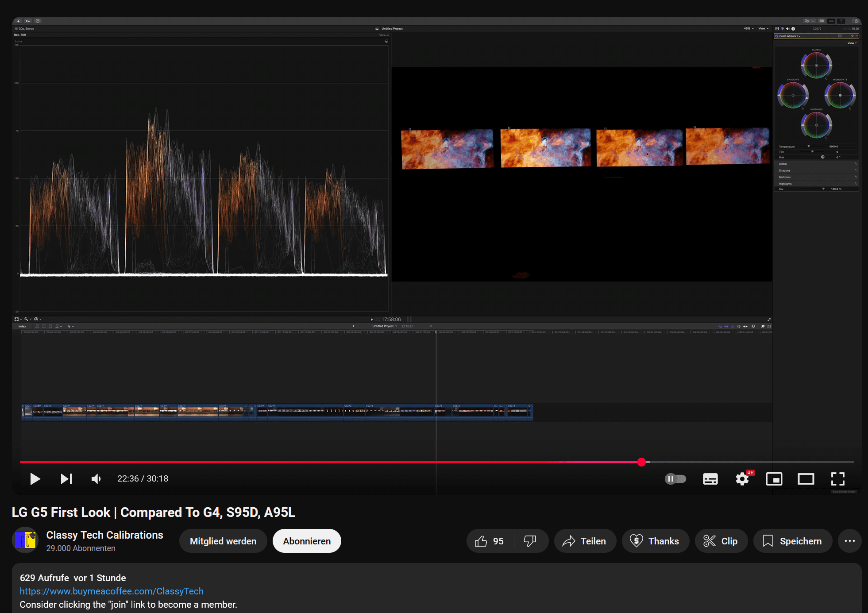
Task: Switch to theater mode
Action: pos(806,479)
